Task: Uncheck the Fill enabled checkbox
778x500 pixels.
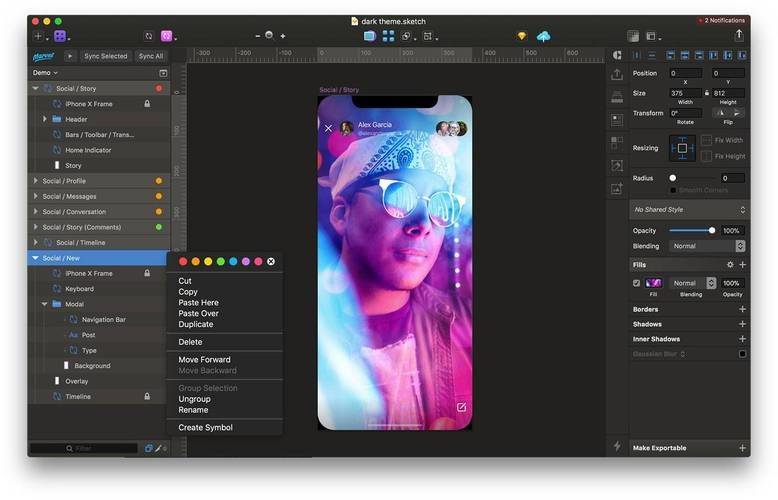Action: 636,283
